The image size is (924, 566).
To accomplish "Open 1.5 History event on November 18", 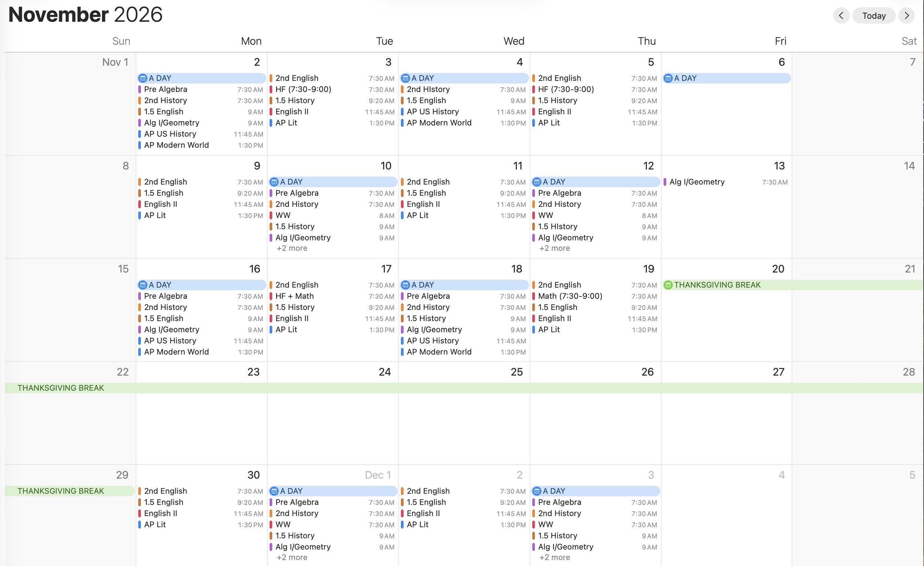I will [x=463, y=318].
